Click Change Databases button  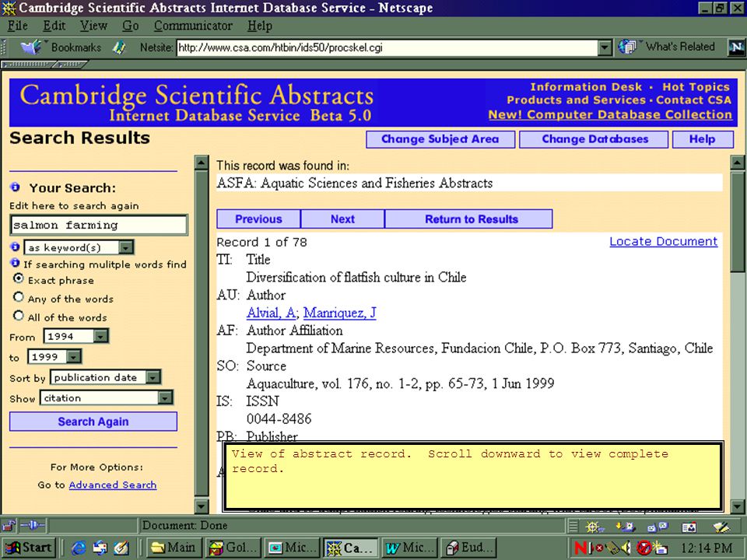pos(594,139)
